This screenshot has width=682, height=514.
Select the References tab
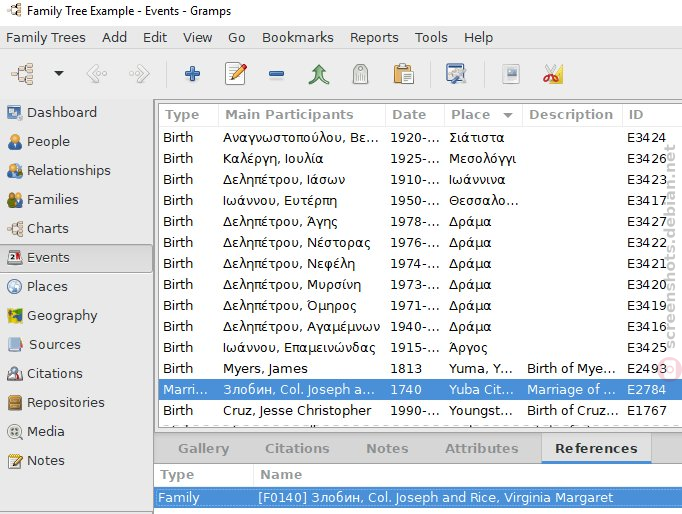[596, 448]
